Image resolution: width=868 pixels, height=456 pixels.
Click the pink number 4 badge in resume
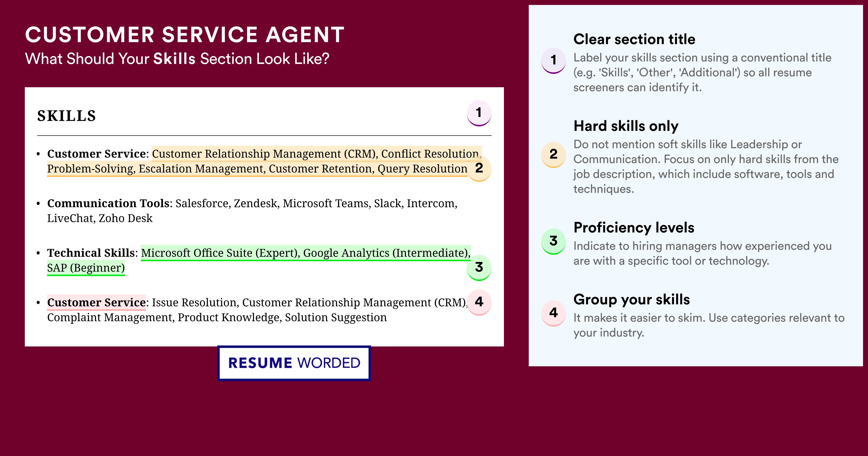coord(479,302)
